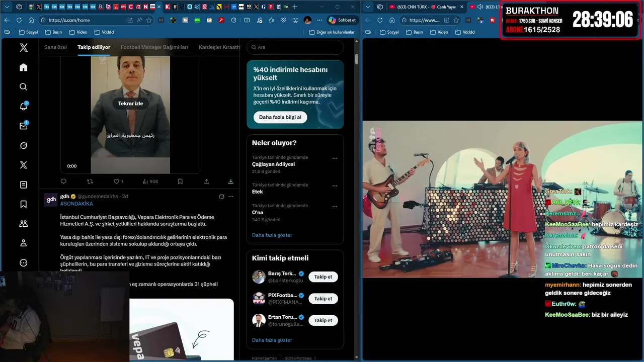Repost the video post
Screen dimensions: 644x362
(90, 182)
